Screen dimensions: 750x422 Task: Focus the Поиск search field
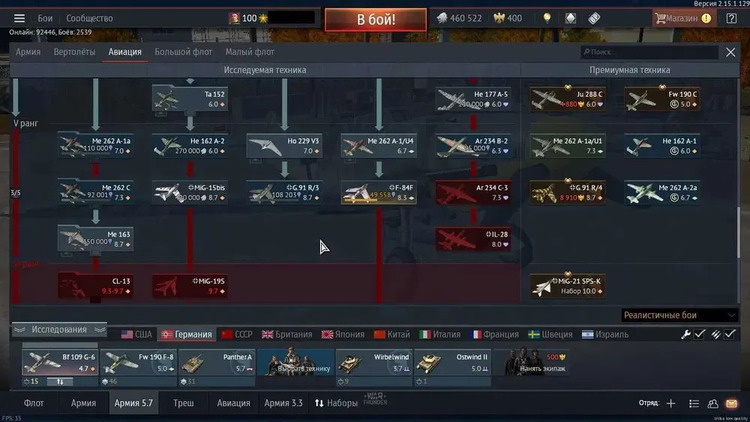(650, 52)
